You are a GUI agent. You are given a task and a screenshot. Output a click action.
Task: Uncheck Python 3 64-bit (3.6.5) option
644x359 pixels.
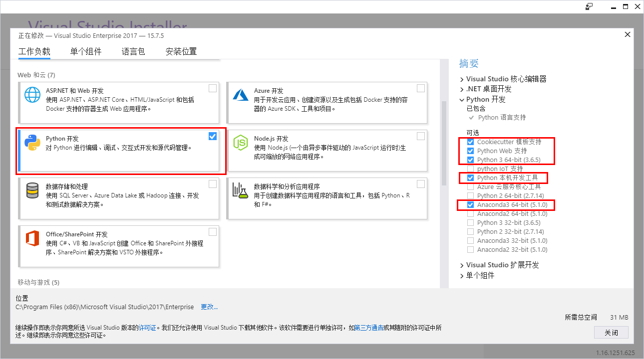[x=470, y=160]
